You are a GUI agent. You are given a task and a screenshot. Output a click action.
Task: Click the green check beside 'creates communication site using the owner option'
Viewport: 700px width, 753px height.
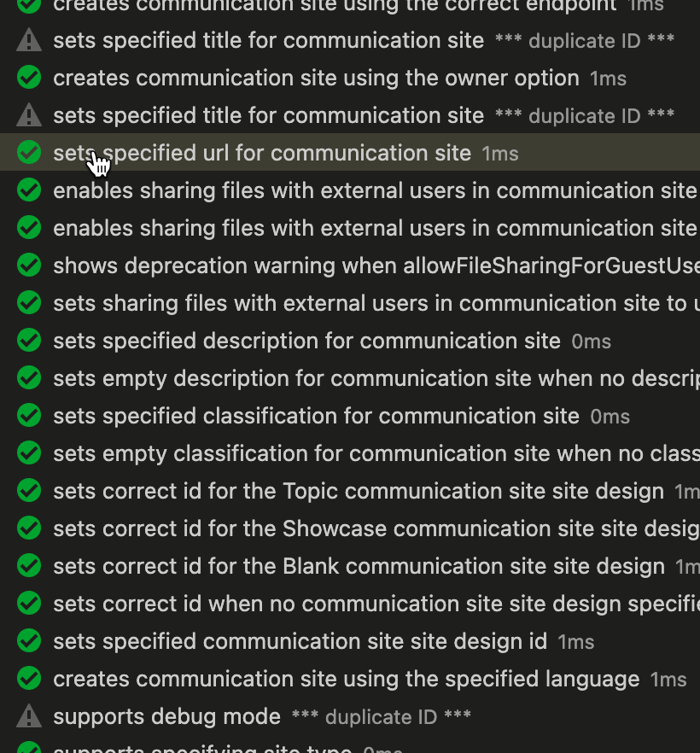pos(28,77)
